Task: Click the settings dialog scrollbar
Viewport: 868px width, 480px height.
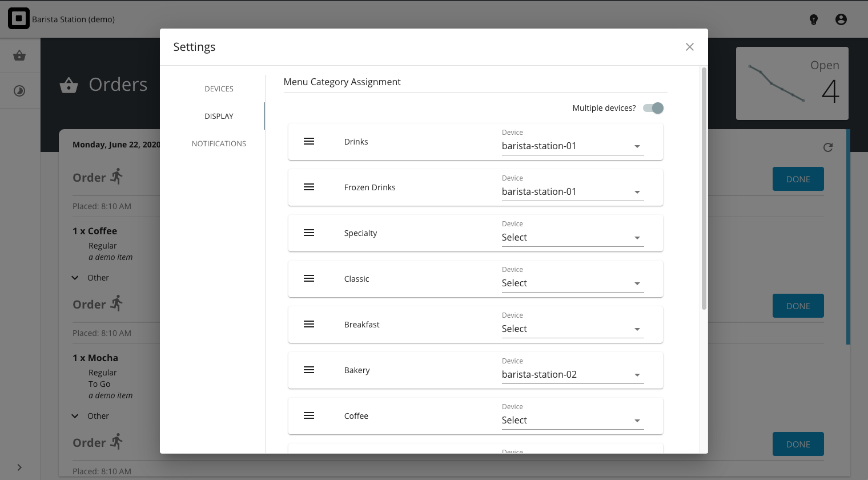Action: point(704,189)
